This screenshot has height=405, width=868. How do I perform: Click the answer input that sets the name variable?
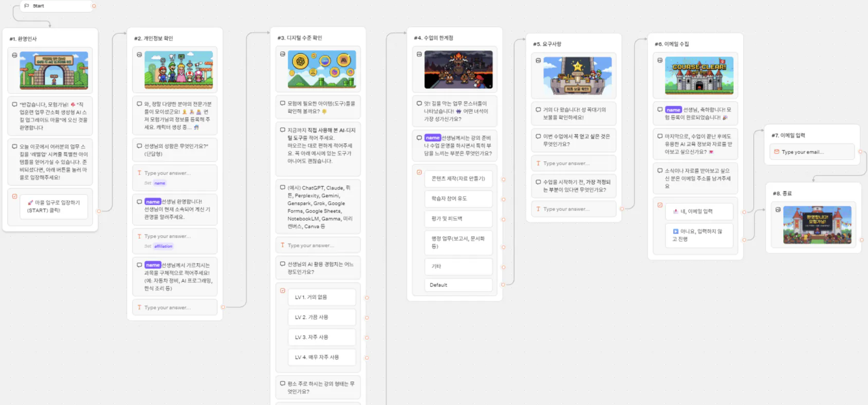pos(175,178)
